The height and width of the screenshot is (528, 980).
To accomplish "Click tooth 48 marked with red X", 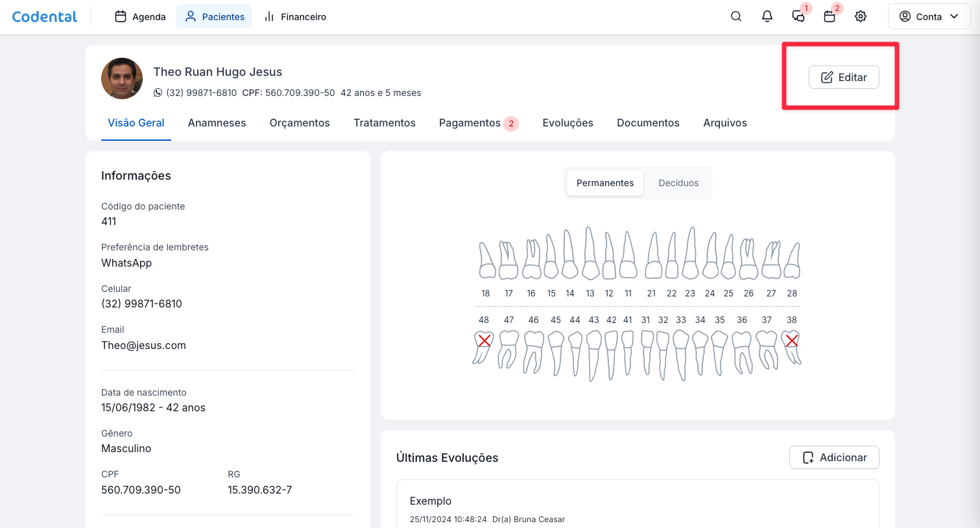I will (x=483, y=347).
